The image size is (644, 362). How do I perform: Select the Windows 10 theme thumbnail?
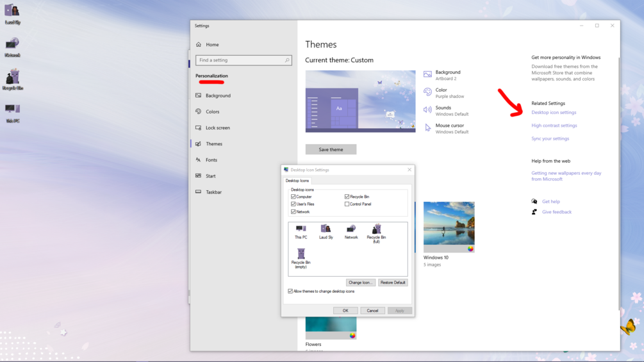tap(449, 227)
